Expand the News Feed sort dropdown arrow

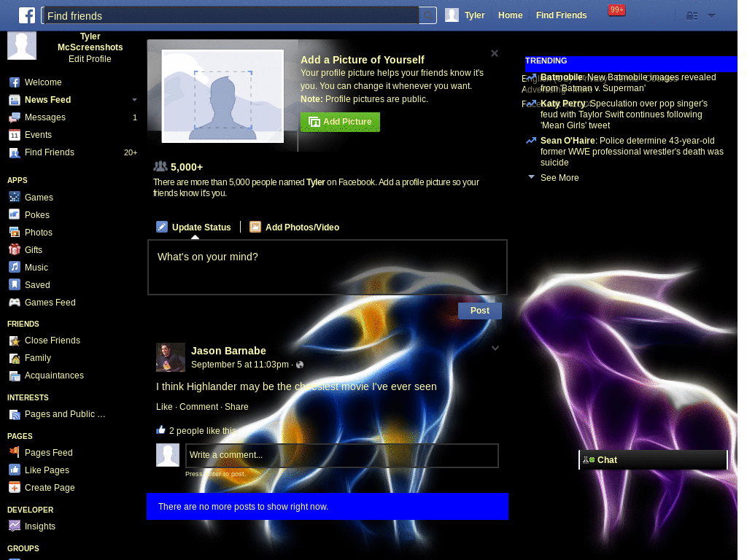134,100
